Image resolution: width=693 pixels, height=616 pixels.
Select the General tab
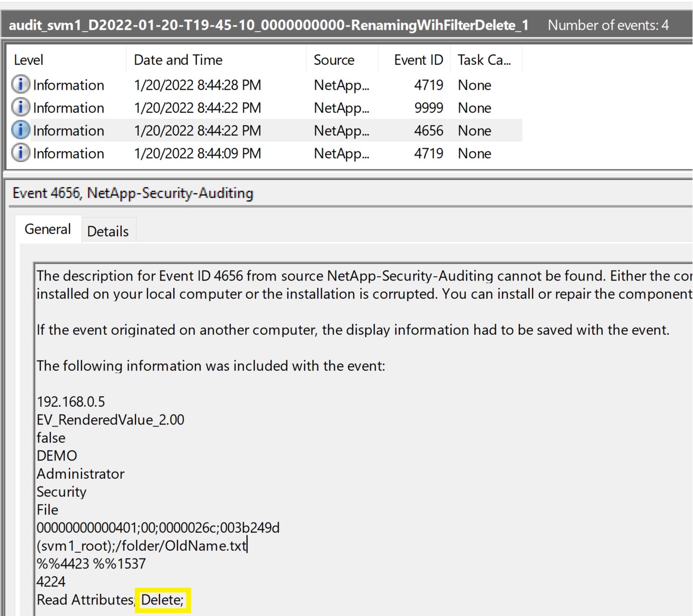pyautogui.click(x=48, y=229)
